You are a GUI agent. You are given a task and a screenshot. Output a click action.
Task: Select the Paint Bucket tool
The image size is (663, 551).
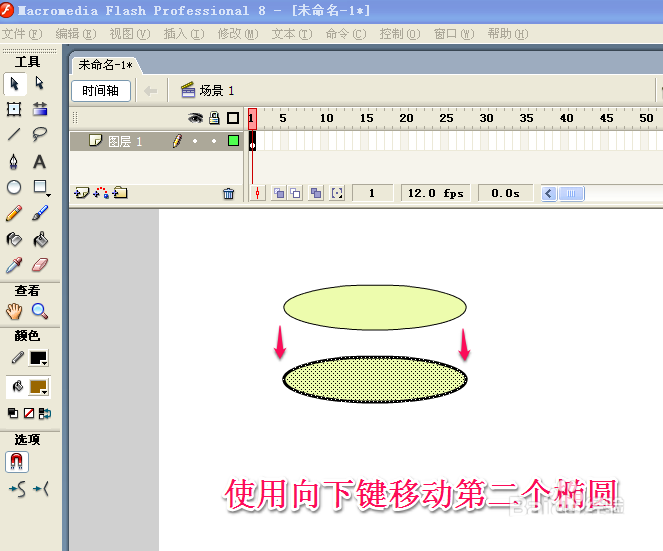click(40, 239)
